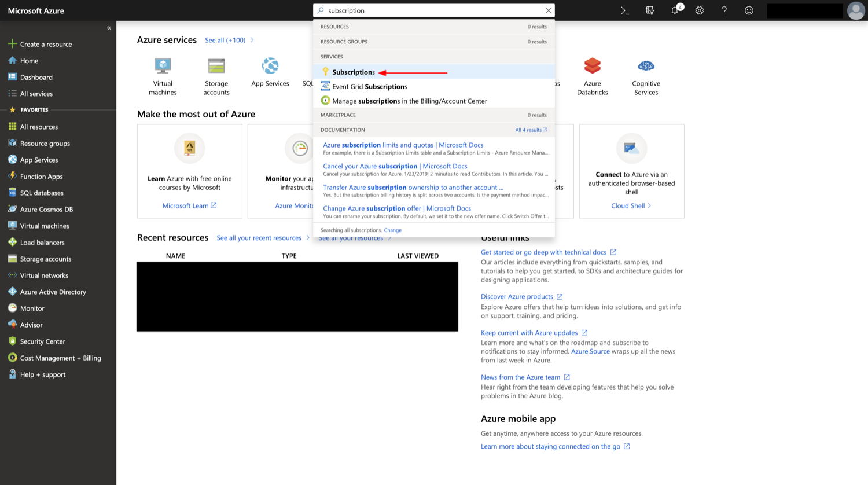868x485 pixels.
Task: Open the notifications bell icon
Action: [x=675, y=10]
